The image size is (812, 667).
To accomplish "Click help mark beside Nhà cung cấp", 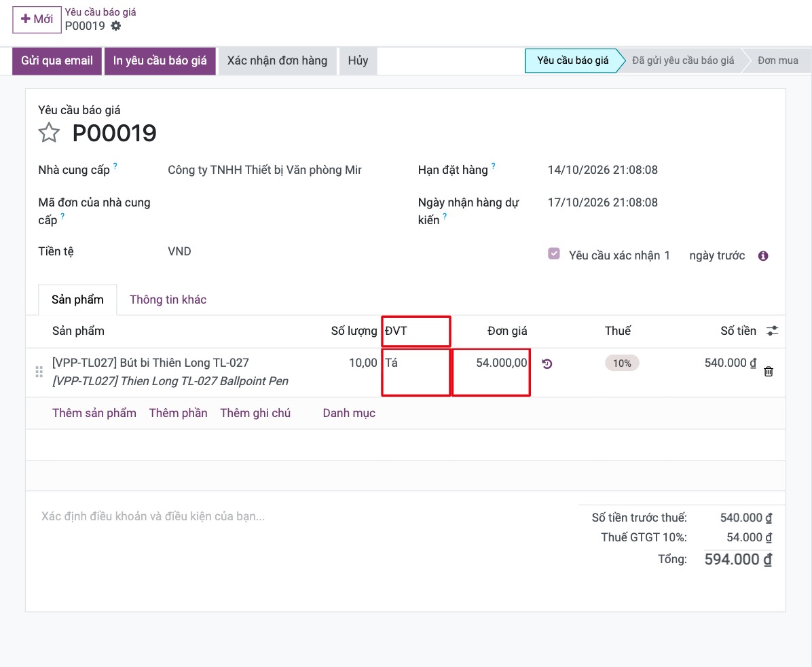I will click(x=115, y=166).
